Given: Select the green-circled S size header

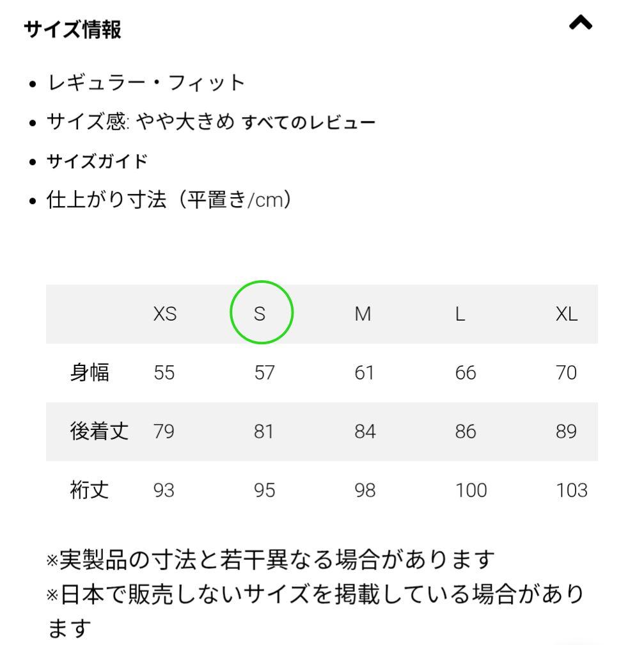Looking at the screenshot, I should [261, 314].
